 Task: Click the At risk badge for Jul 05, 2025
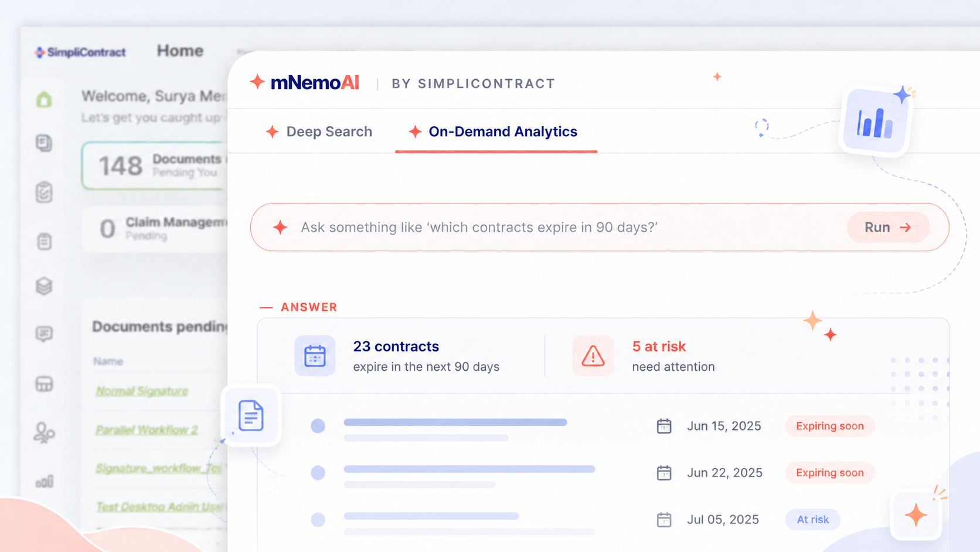812,520
